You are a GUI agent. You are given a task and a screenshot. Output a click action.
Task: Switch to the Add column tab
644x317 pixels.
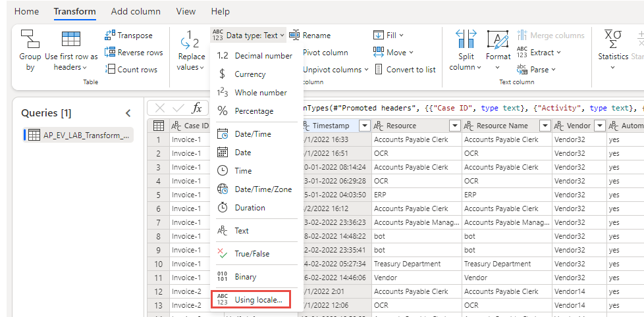(x=136, y=11)
